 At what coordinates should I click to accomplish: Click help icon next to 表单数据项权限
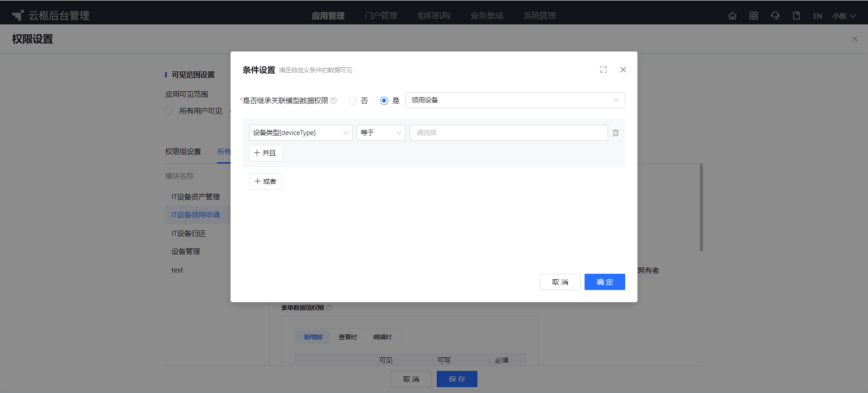[x=329, y=308]
